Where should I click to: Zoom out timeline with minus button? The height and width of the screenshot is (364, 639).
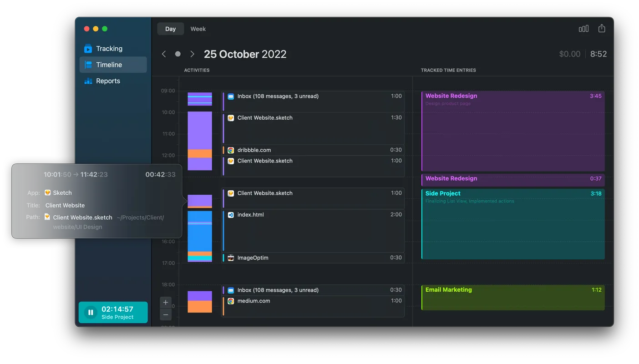(x=166, y=314)
